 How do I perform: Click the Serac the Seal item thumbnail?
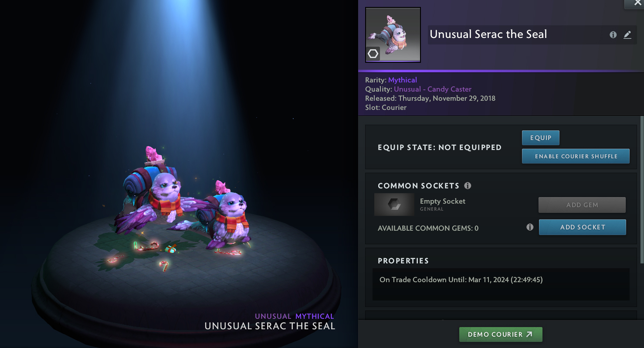point(393,34)
